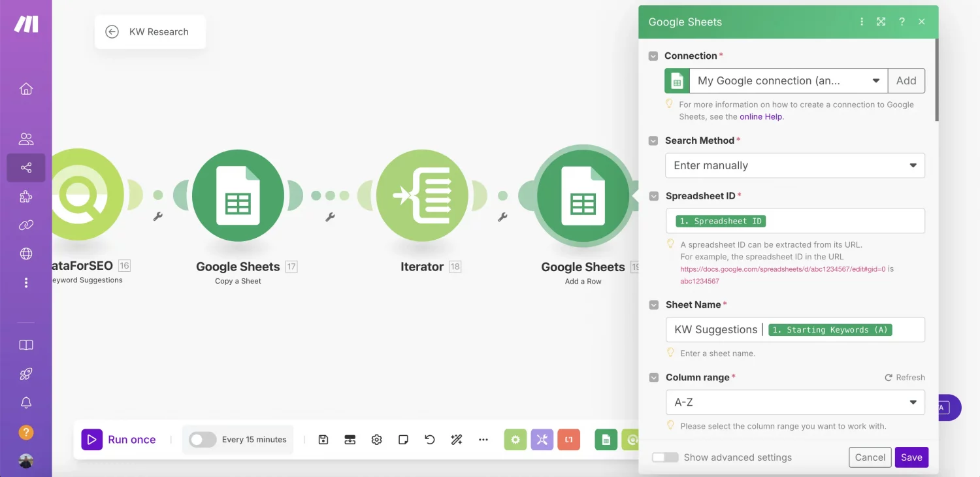Toggle the Connection field checkbox
Image resolution: width=980 pixels, height=477 pixels.
coord(653,56)
